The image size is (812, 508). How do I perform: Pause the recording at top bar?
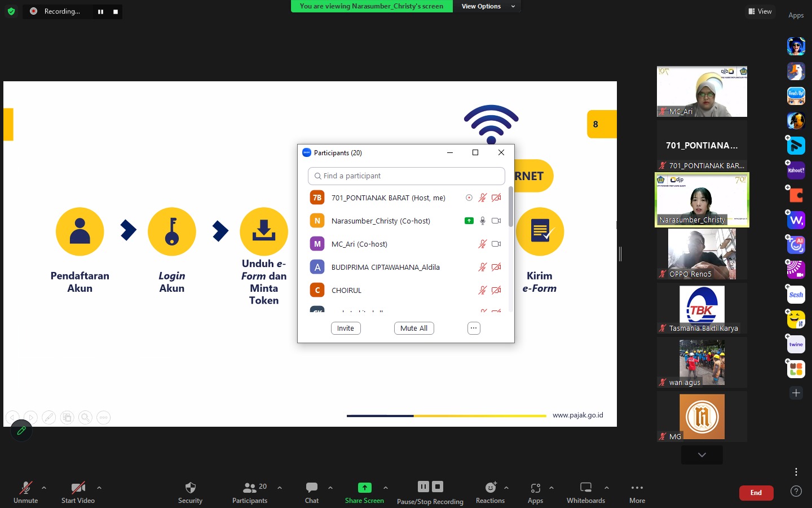100,12
